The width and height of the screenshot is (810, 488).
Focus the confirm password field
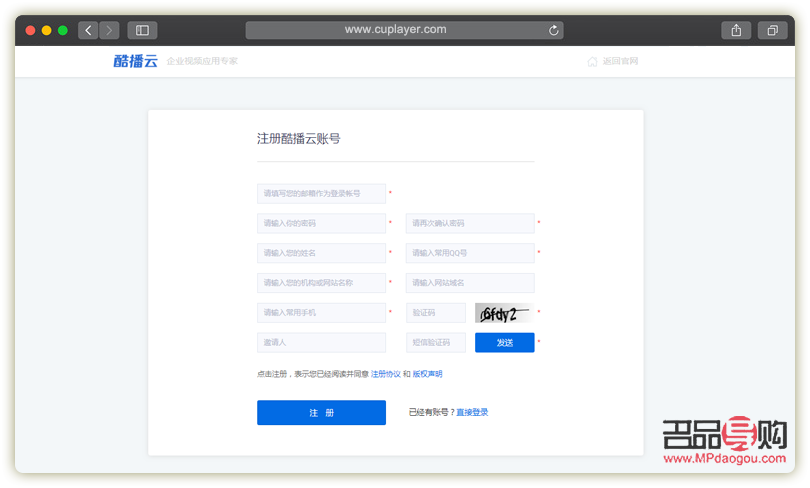pyautogui.click(x=469, y=223)
